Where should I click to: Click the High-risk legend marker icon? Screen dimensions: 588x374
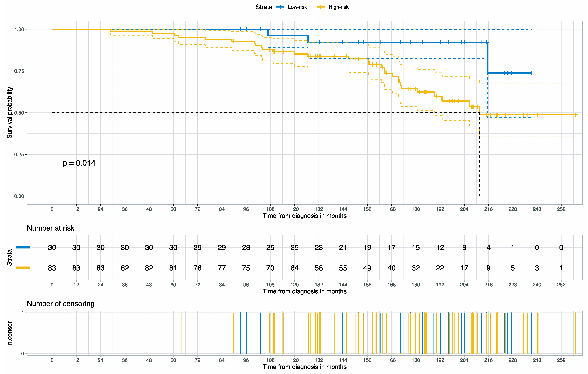point(321,7)
